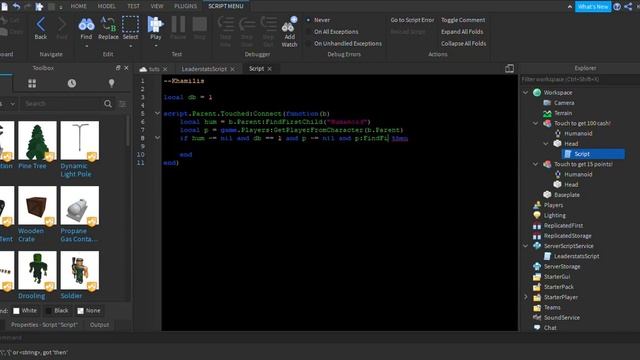This screenshot has width=640, height=360.
Task: Fold the if block at line 8
Action: [x=157, y=138]
